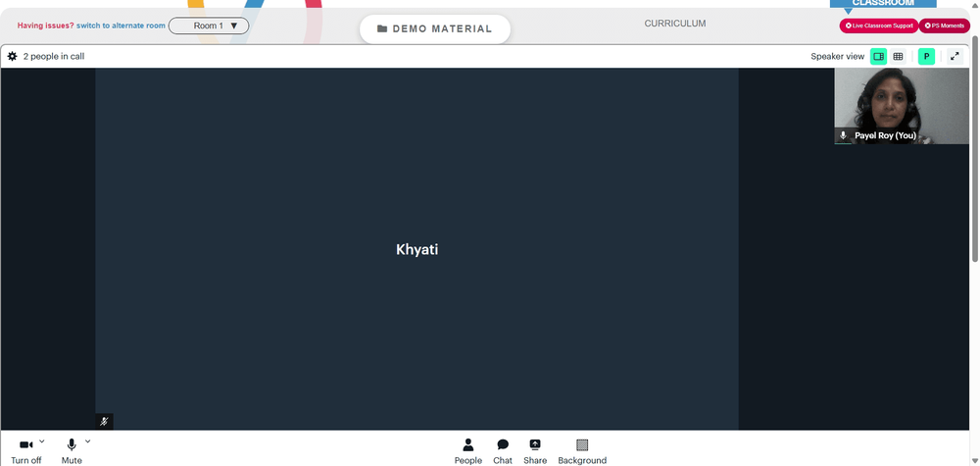
Task: Click Live Classroom Support button
Action: [879, 26]
